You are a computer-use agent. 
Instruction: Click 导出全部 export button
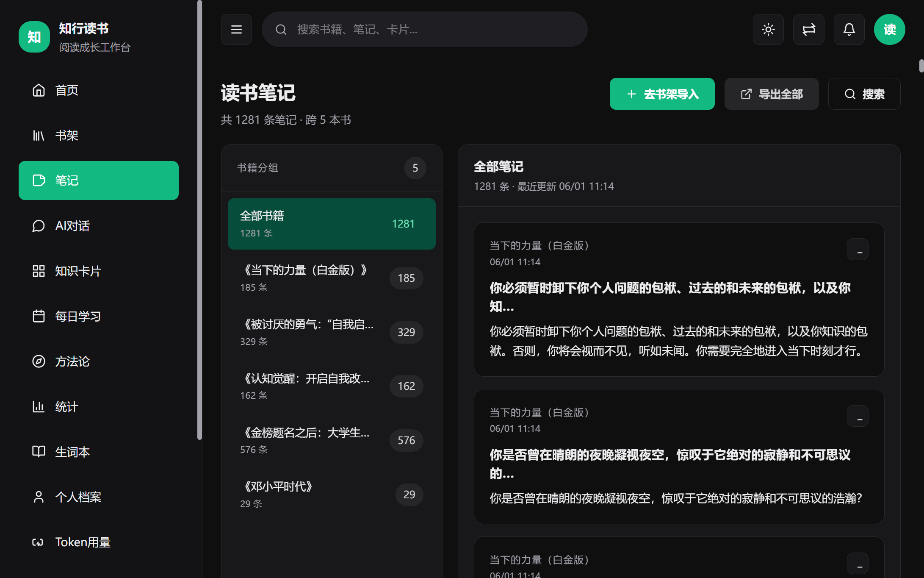pos(772,94)
